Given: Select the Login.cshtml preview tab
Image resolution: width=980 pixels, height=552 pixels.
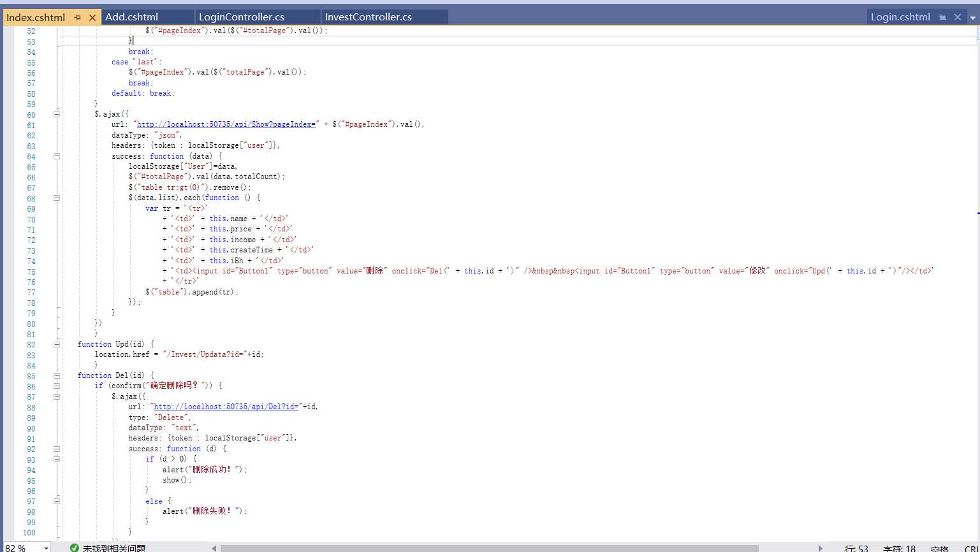Looking at the screenshot, I should (x=900, y=17).
